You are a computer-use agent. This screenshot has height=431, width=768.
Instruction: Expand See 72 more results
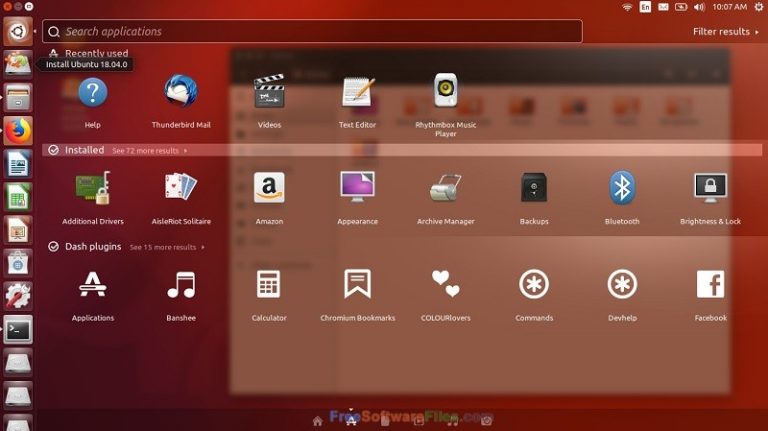[150, 150]
